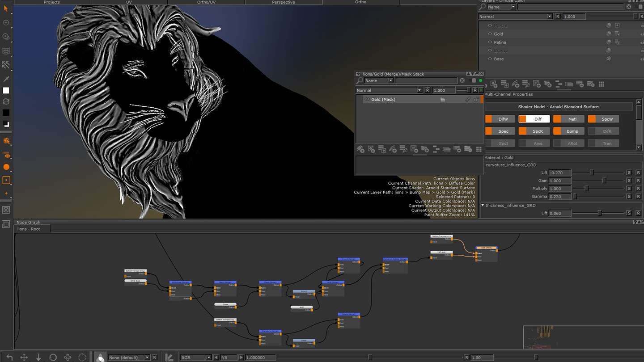Viewport: 644px width, 362px height.
Task: Click the undo arrow in bottom toolbar
Action: (x=9, y=357)
